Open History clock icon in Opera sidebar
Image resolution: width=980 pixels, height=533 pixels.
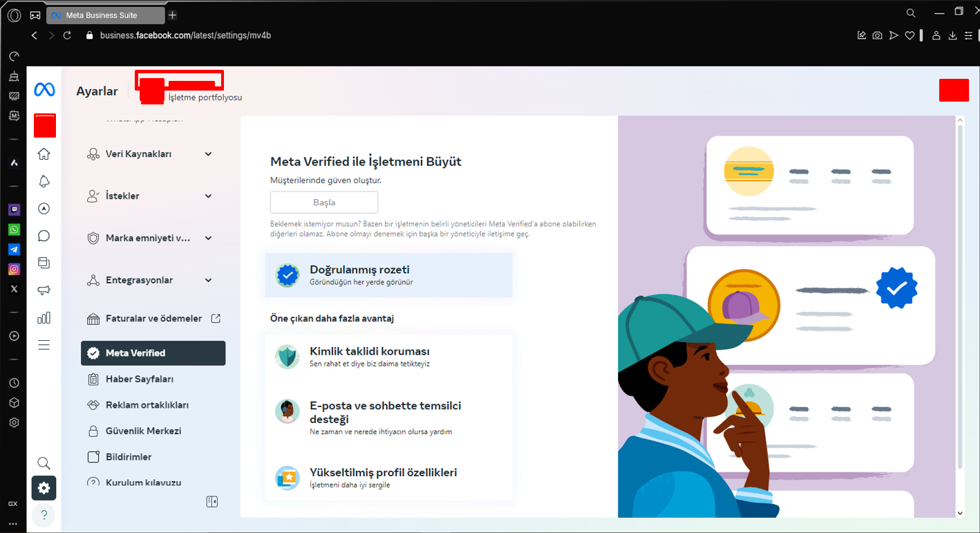coord(14,383)
